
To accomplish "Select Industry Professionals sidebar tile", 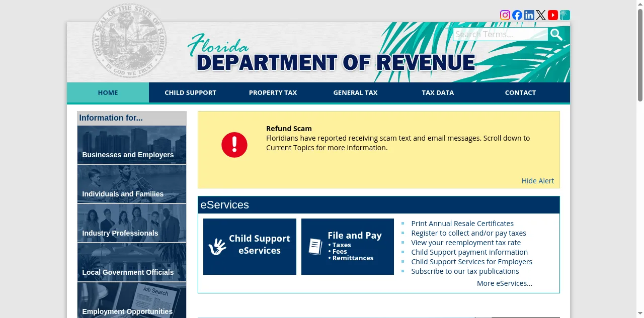I will (x=132, y=223).
